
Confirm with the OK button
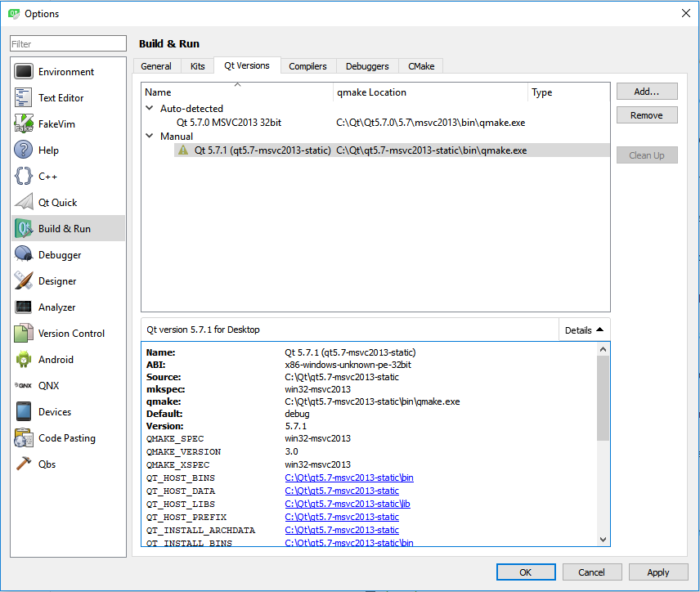pos(526,572)
